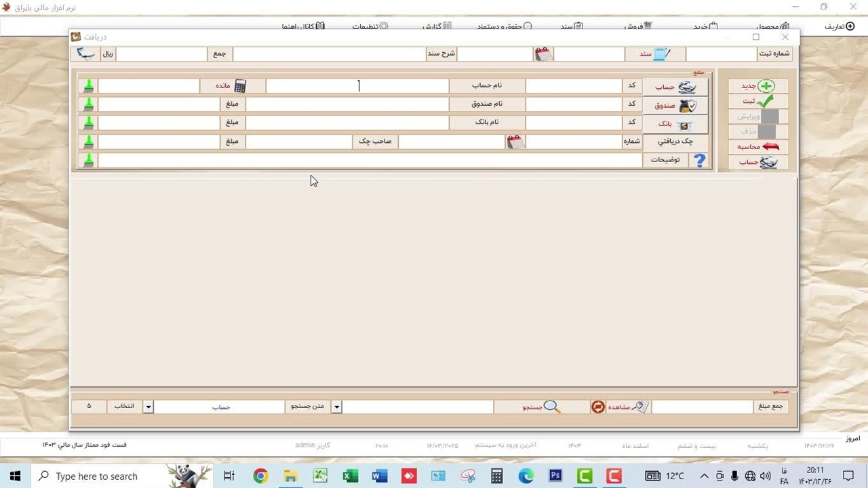Open the بانک (bank) selector button
Viewport: 868px width, 488px height.
(x=675, y=125)
